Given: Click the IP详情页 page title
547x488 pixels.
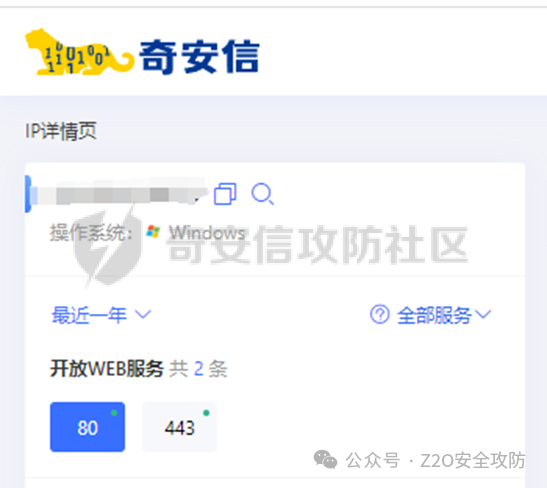Looking at the screenshot, I should 61,131.
